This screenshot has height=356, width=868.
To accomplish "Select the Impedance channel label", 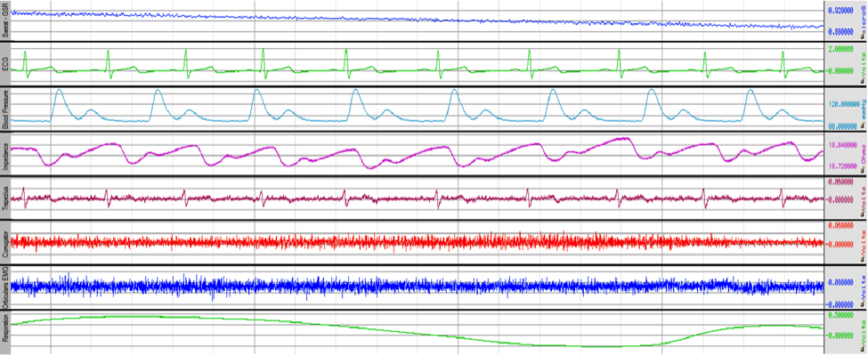I will click(5, 153).
